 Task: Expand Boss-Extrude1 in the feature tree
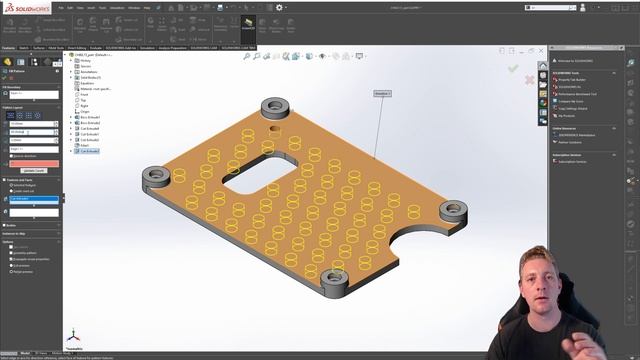pos(71,117)
